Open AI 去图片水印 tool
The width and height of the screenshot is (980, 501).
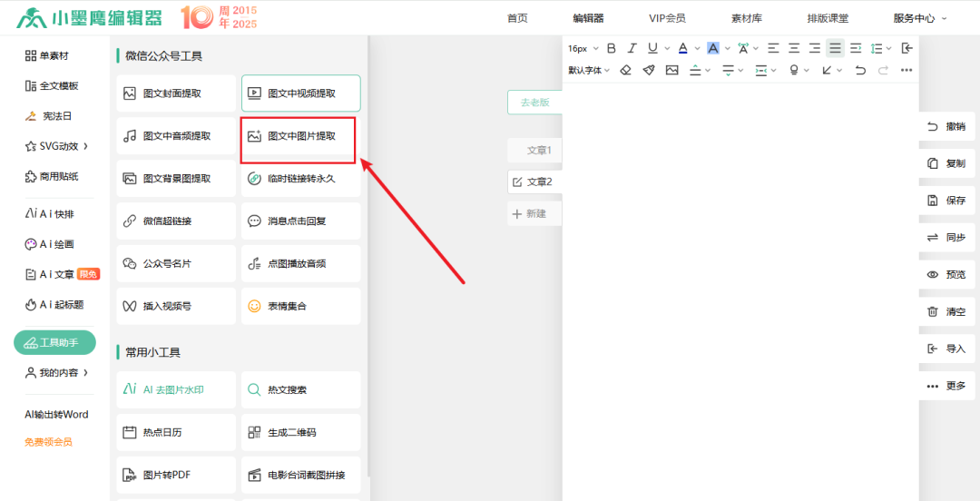176,389
